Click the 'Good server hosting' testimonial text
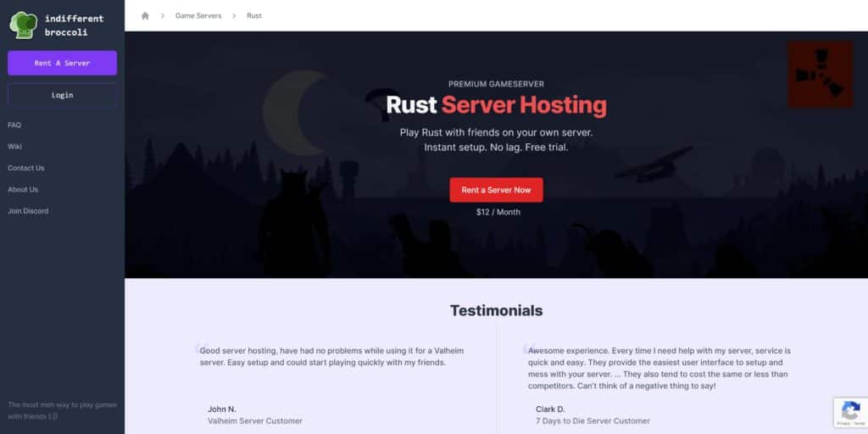This screenshot has height=434, width=868. (331, 357)
